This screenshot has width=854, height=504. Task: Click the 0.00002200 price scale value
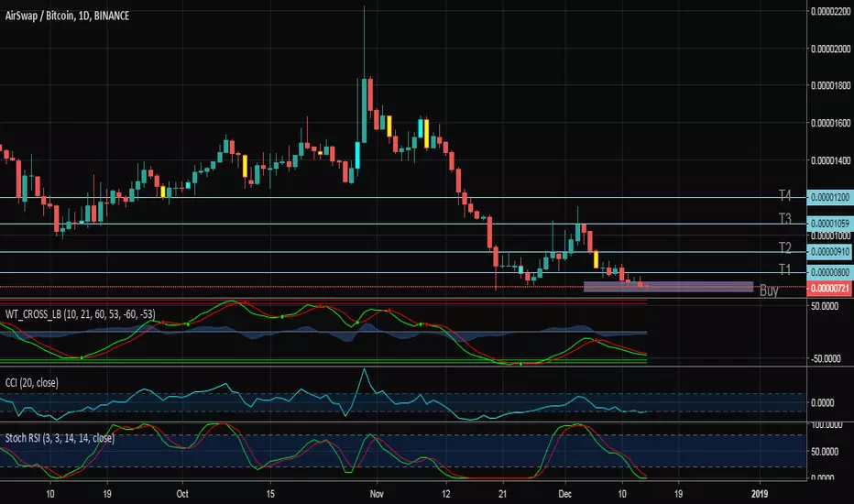pos(830,11)
